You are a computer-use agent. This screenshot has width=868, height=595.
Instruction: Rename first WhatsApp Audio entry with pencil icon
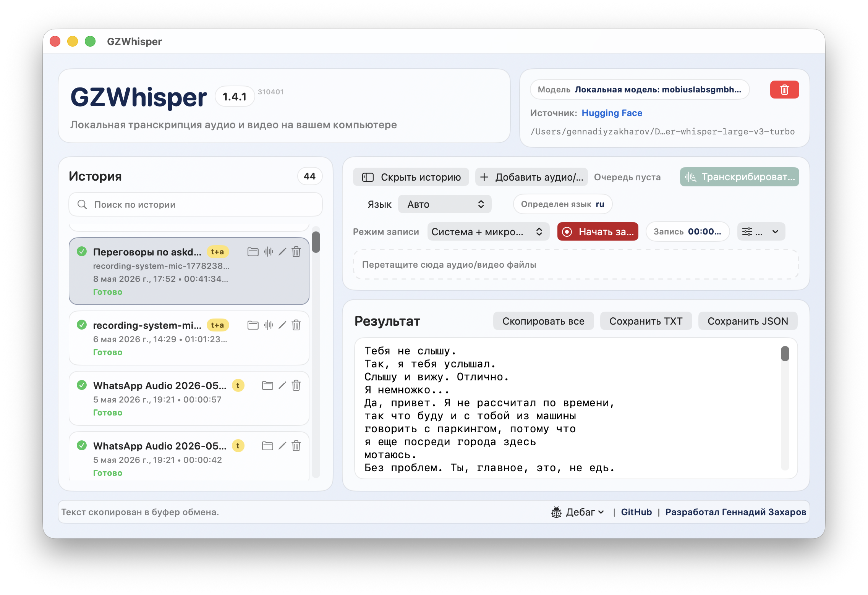[x=282, y=385]
